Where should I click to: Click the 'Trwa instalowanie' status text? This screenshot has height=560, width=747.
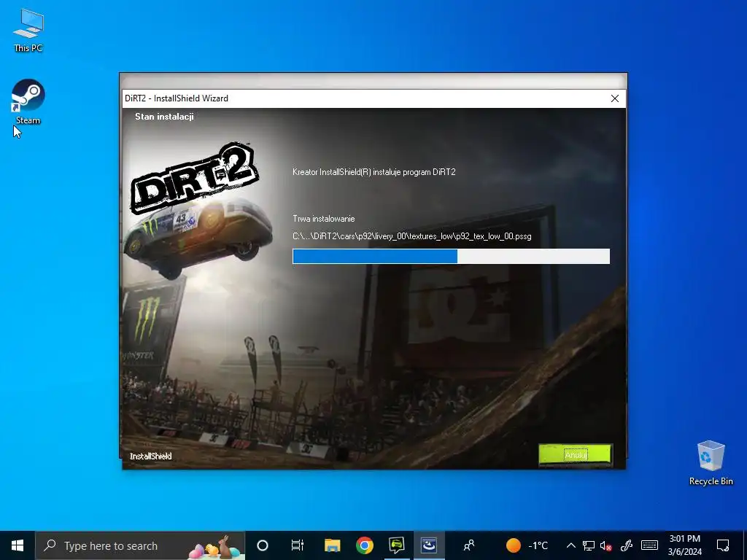pyautogui.click(x=323, y=219)
